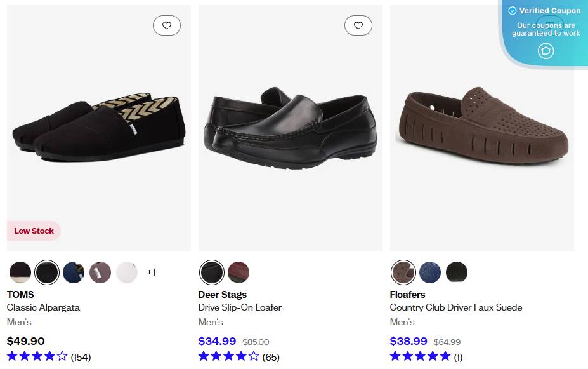
Task: Toggle the wishlist heart on TOMS Alpargata
Action: (x=167, y=25)
